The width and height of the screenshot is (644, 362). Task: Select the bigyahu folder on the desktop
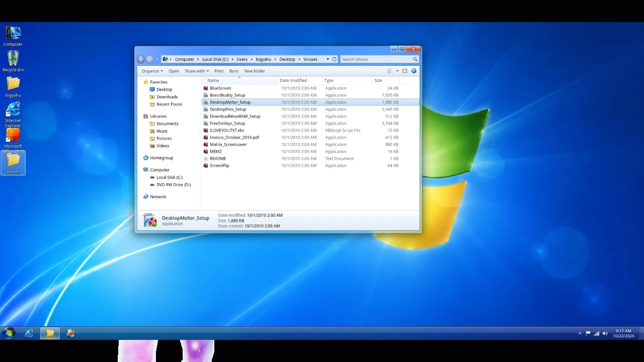[x=13, y=86]
